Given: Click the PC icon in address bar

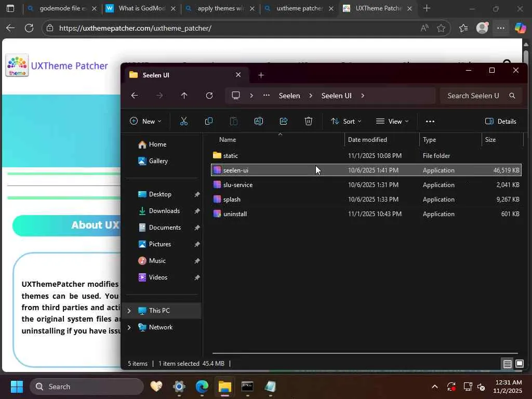Looking at the screenshot, I should click(x=235, y=96).
